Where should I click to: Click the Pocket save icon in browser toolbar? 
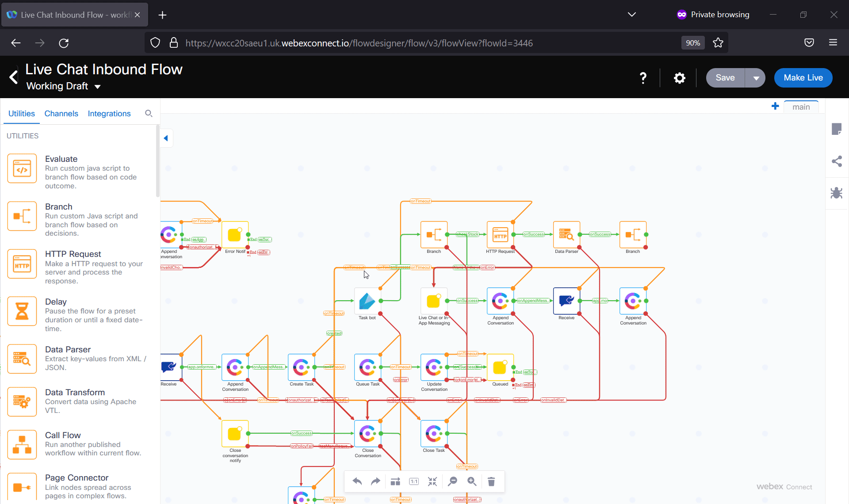809,43
